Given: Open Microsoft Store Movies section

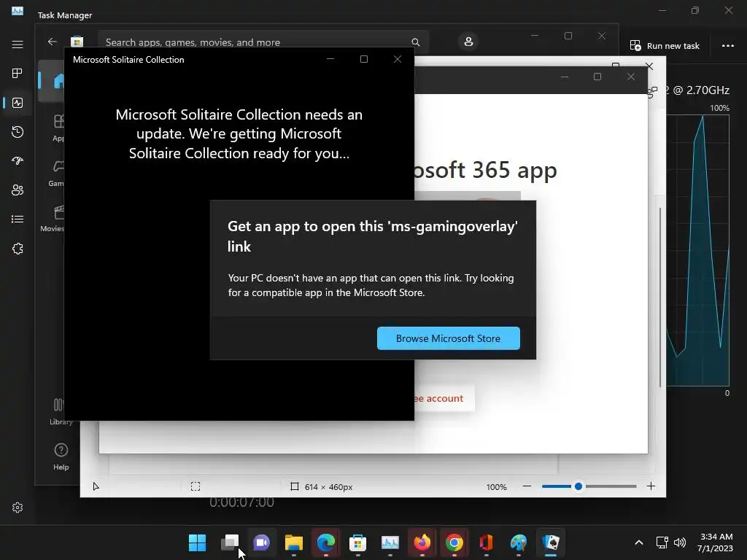Looking at the screenshot, I should [x=53, y=219].
